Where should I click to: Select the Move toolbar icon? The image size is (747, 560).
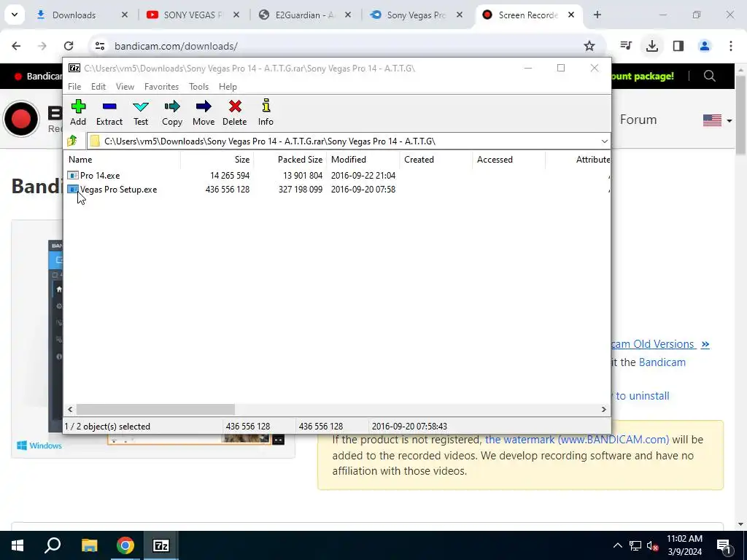tap(204, 112)
